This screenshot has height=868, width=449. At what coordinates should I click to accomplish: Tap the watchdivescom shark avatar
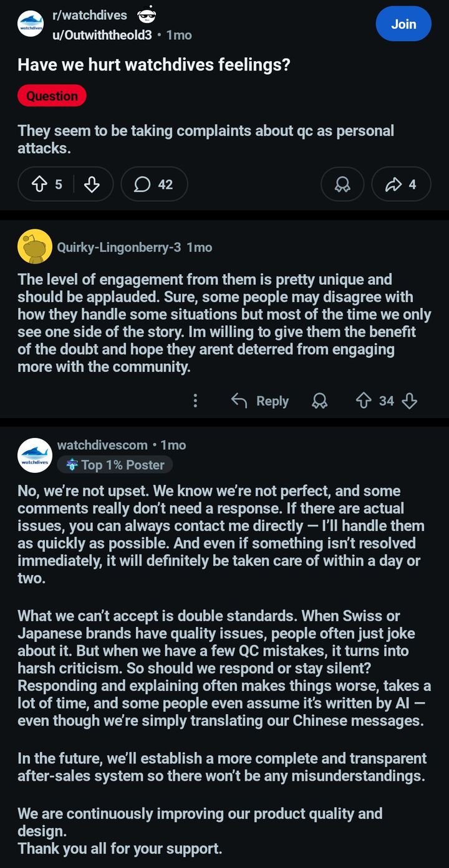pos(35,455)
